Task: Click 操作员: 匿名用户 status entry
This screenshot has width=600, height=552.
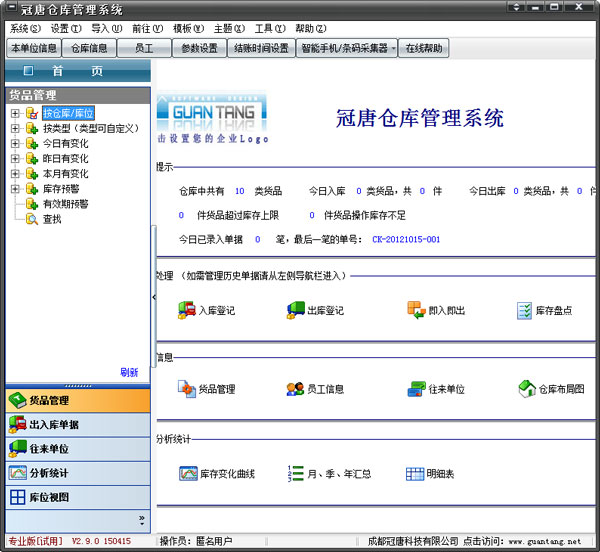Action: point(196,541)
